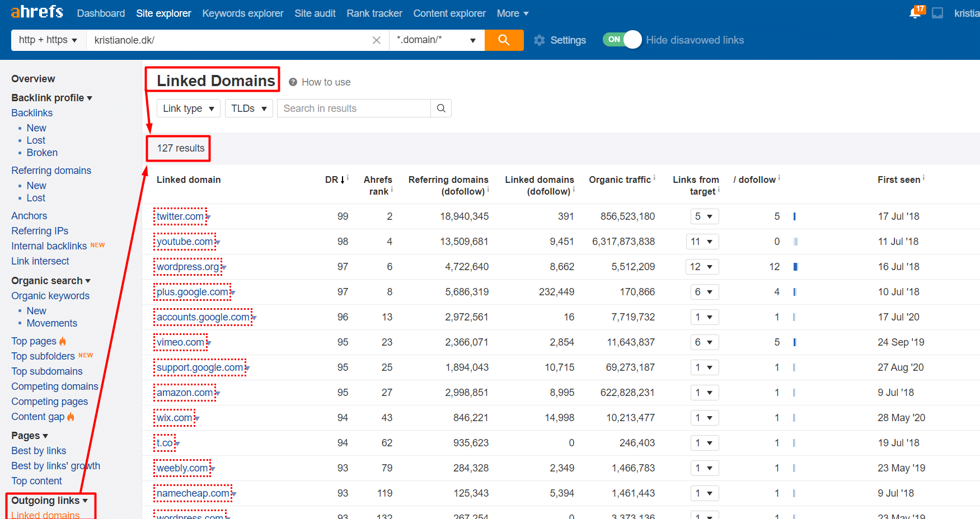
Task: Click the fire icon next to Top pages
Action: pos(63,341)
